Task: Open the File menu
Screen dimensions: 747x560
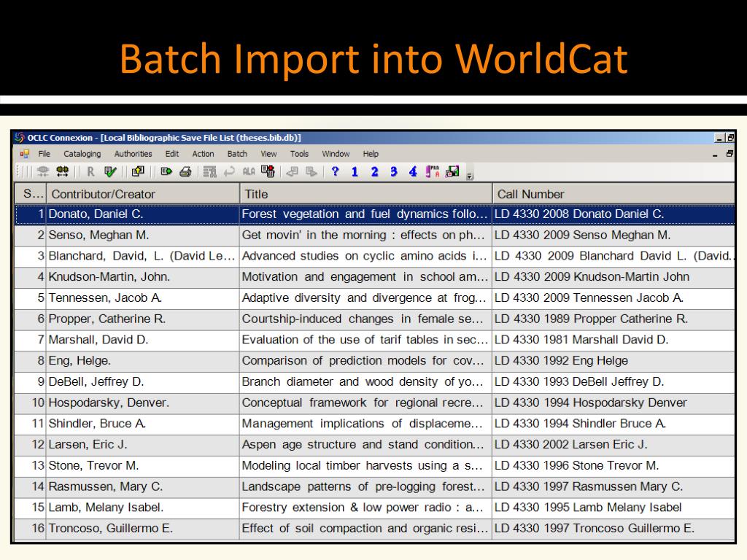Action: click(x=44, y=154)
